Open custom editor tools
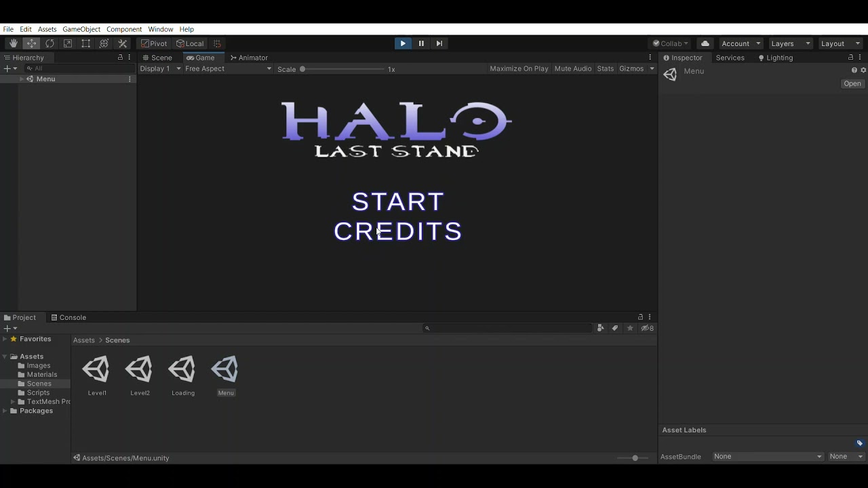Screen dimensions: 868x488 tap(123, 43)
